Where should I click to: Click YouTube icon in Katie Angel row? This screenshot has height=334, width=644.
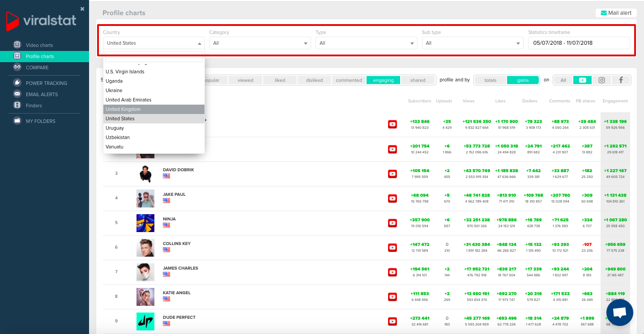point(392,296)
